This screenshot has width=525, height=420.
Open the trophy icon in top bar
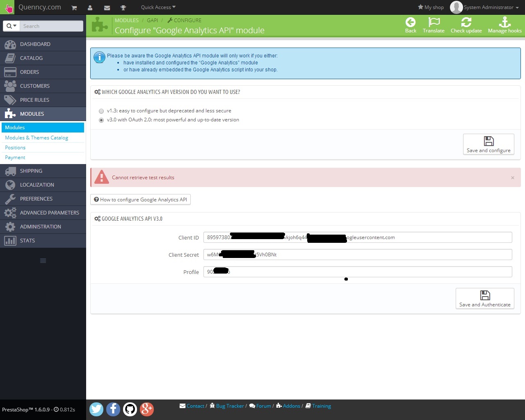(123, 7)
